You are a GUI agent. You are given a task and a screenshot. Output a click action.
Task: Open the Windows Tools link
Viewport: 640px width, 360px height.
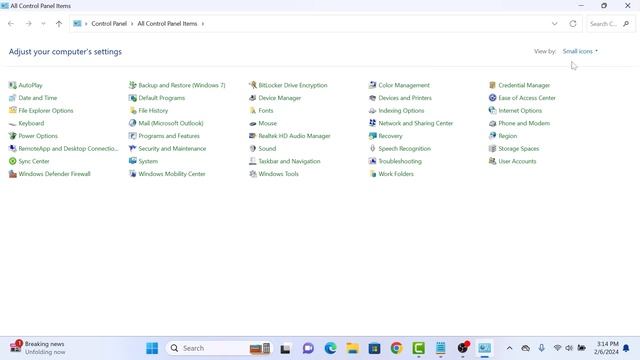pos(278,174)
